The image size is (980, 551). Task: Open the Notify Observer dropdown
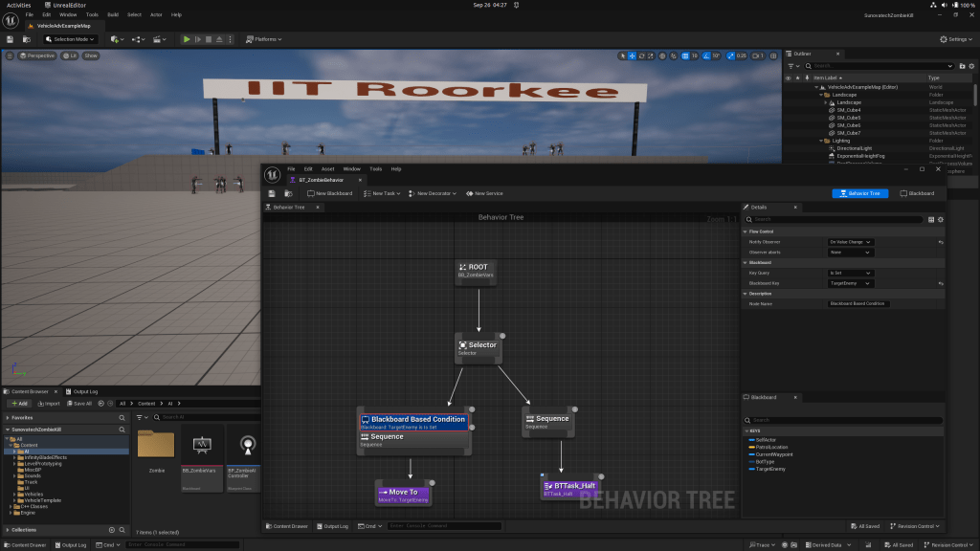(x=850, y=242)
